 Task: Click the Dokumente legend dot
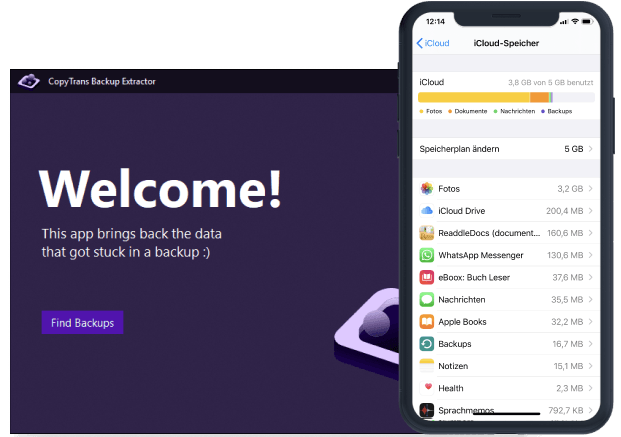pyautogui.click(x=450, y=111)
